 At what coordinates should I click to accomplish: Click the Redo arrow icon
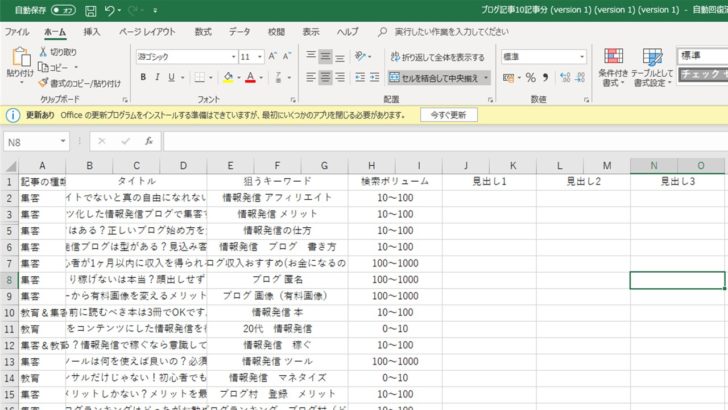tap(133, 10)
